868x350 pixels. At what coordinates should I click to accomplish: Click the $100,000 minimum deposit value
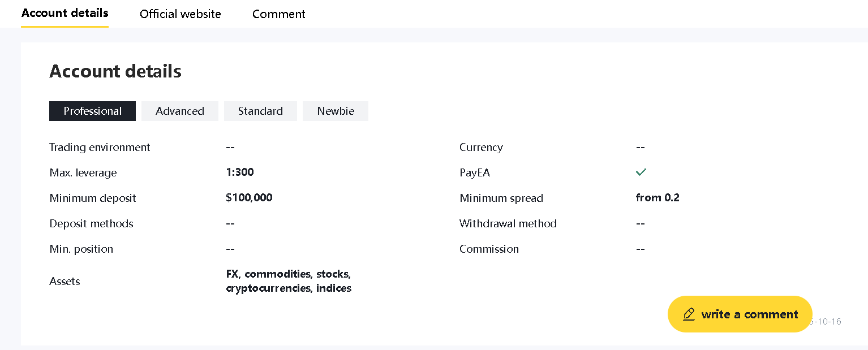tap(249, 197)
